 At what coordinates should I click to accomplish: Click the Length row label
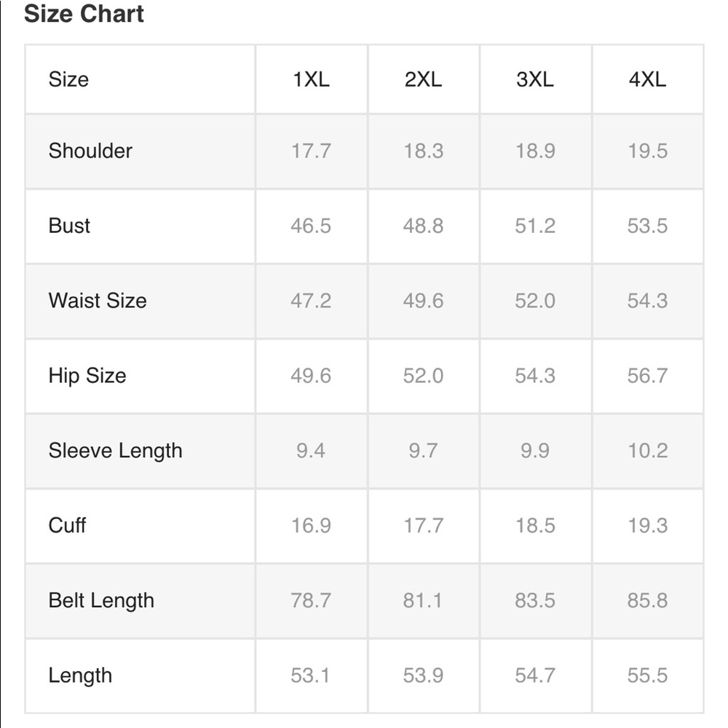[x=80, y=676]
